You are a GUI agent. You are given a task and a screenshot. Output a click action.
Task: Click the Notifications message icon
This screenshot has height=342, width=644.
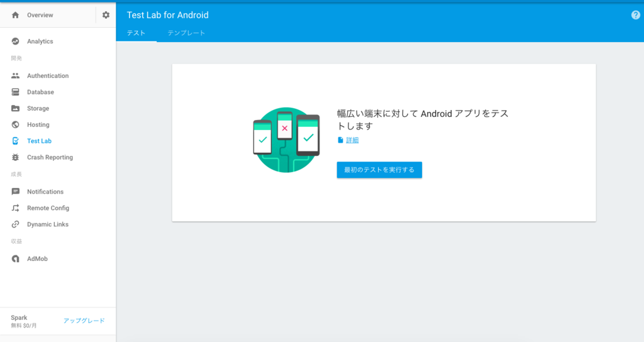pos(15,192)
